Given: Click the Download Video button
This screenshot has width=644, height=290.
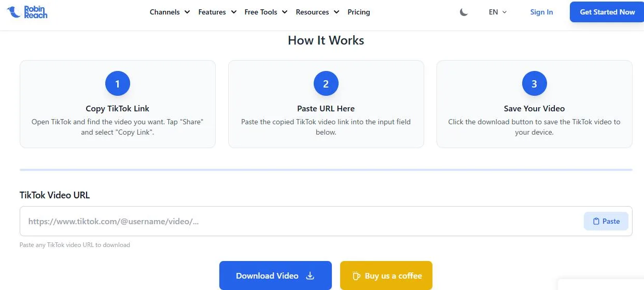Looking at the screenshot, I should pos(275,275).
